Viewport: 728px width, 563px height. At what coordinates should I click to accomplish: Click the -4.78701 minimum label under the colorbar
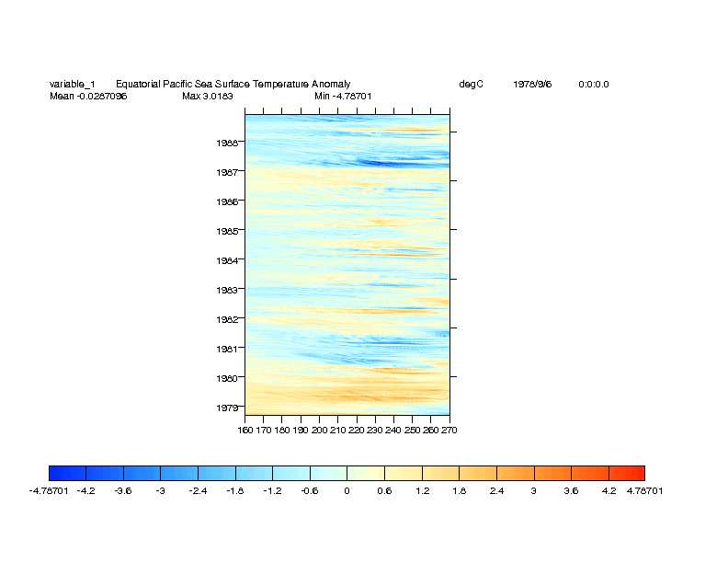coord(50,491)
